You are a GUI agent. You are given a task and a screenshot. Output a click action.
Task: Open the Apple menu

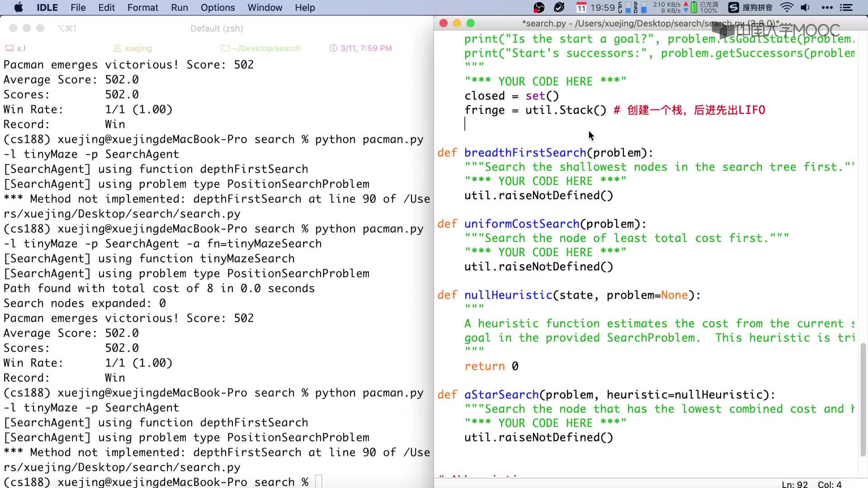[x=19, y=7]
